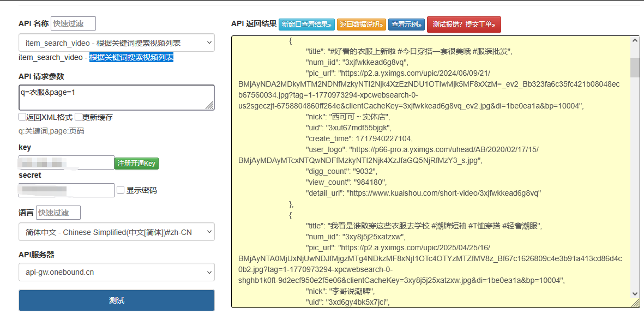This screenshot has width=644, height=320.
Task: Click the API name quick filter field
Action: coord(73,23)
